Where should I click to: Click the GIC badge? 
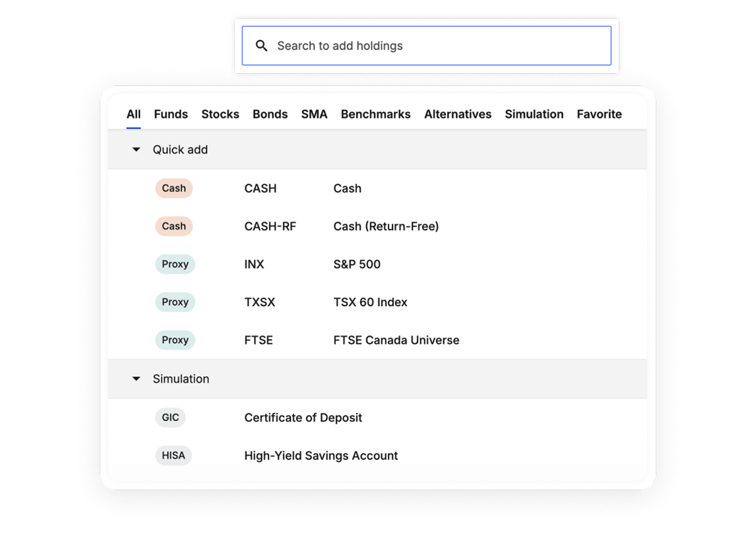170,417
